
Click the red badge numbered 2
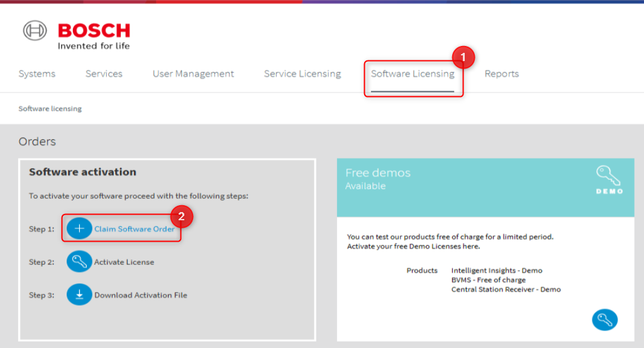click(x=181, y=216)
